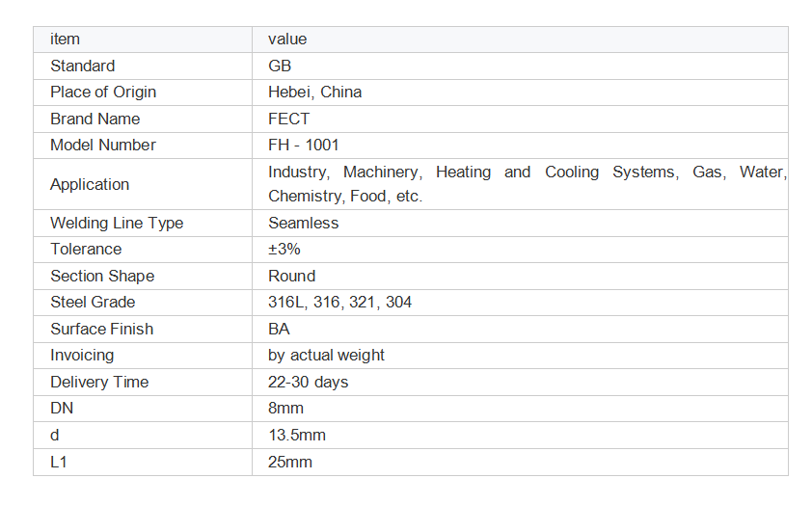Click the 'Hebei, China' origin value

point(314,93)
